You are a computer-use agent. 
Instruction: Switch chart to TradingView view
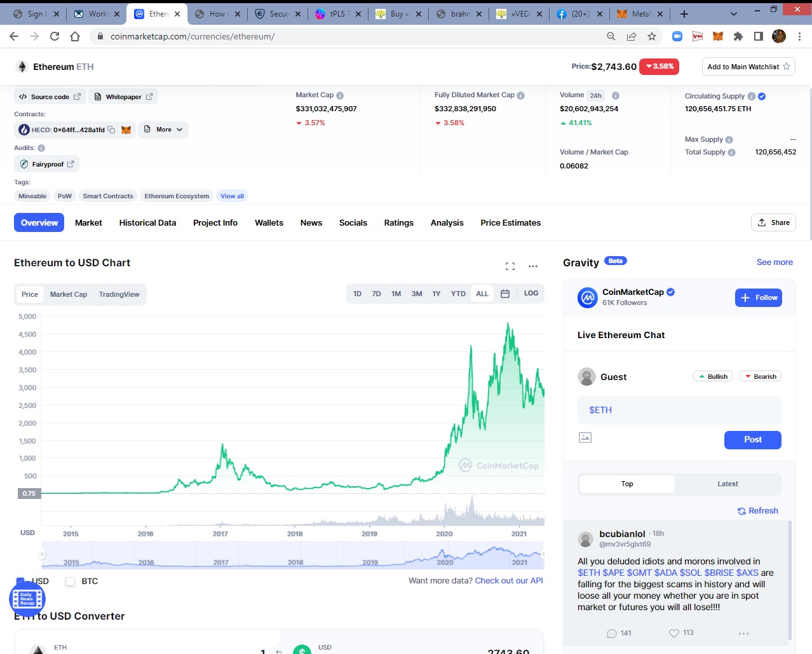pyautogui.click(x=119, y=294)
